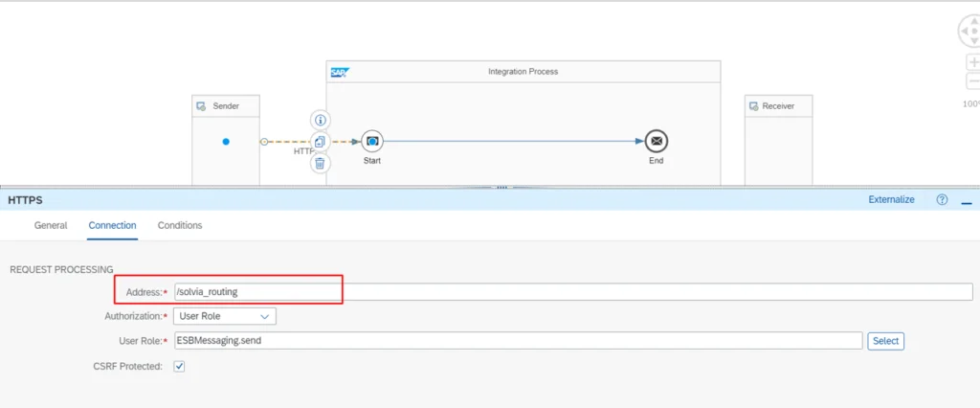
Task: Click the Receiver participant icon
Action: [753, 105]
